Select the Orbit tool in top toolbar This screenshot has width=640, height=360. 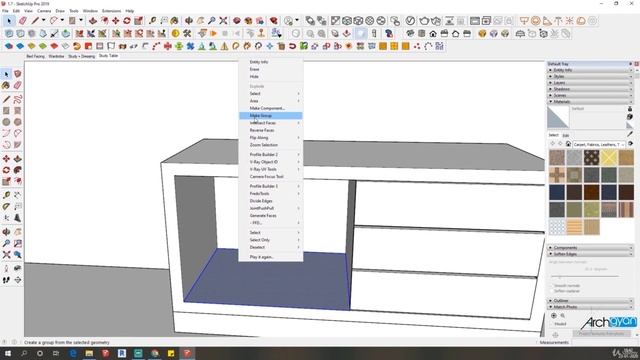[189, 20]
